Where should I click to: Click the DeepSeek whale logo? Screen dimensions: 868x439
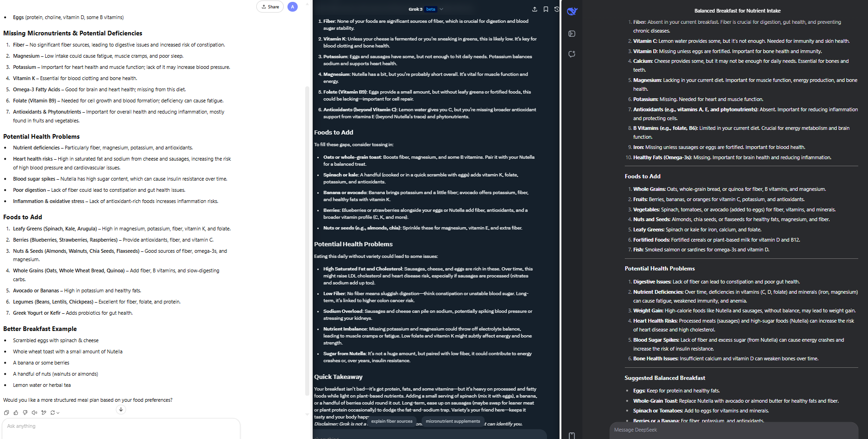tap(572, 11)
